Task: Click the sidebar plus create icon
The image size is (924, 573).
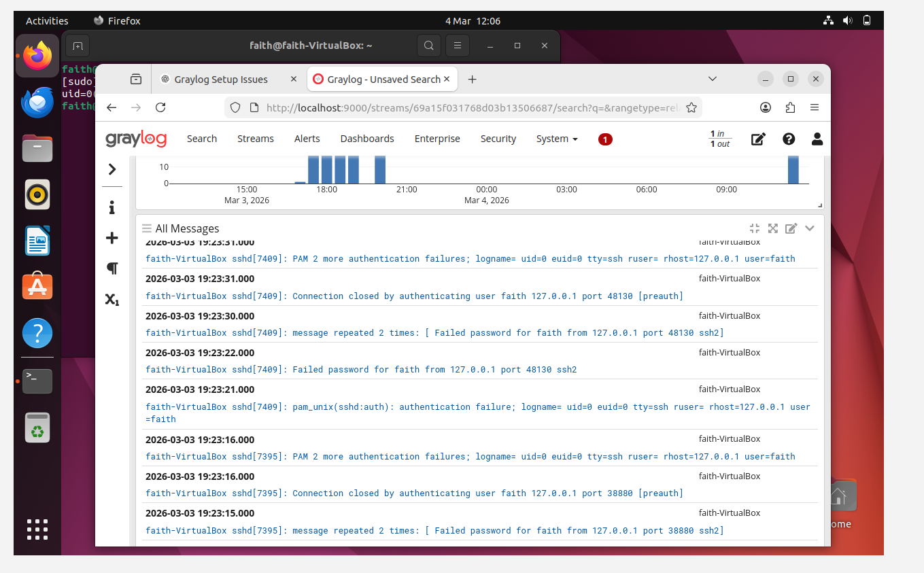Action: 112,238
